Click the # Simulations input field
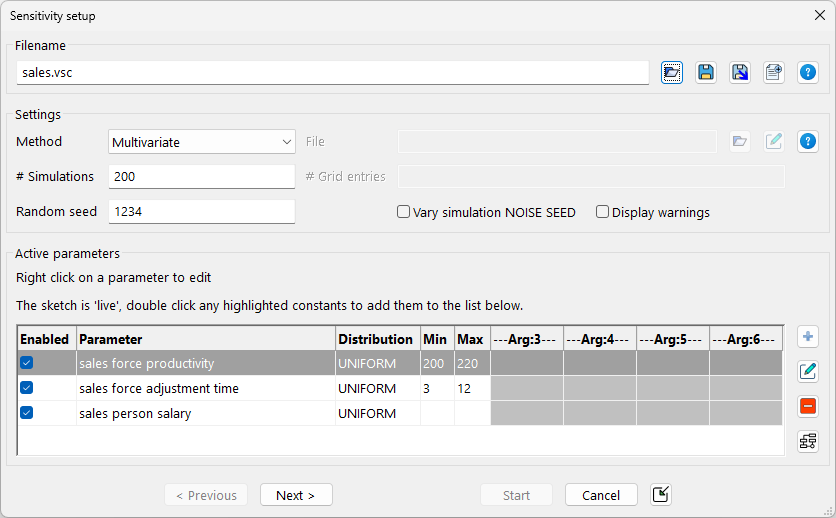The height and width of the screenshot is (518, 836). (201, 177)
